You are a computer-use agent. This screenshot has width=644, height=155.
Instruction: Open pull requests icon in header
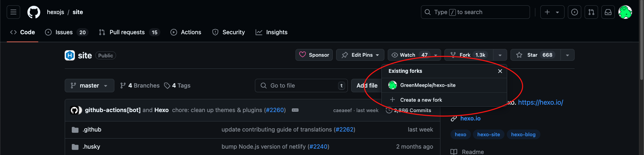pyautogui.click(x=591, y=12)
